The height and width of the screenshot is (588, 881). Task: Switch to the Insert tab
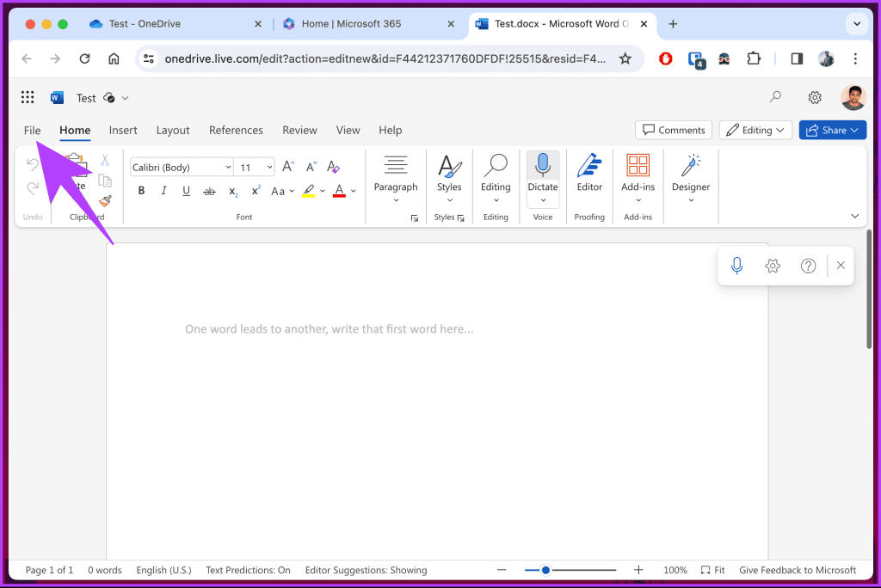click(123, 130)
